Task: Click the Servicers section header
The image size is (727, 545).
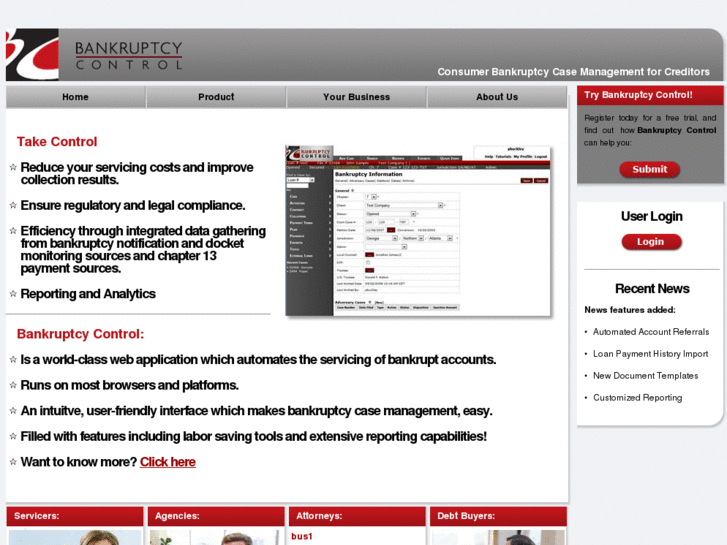Action: tap(75, 516)
